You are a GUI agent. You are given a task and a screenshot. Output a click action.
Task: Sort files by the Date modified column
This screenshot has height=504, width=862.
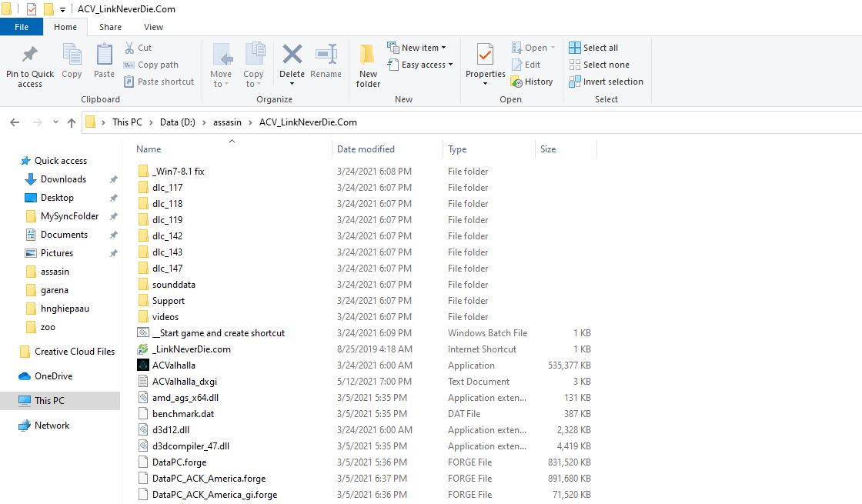click(366, 149)
